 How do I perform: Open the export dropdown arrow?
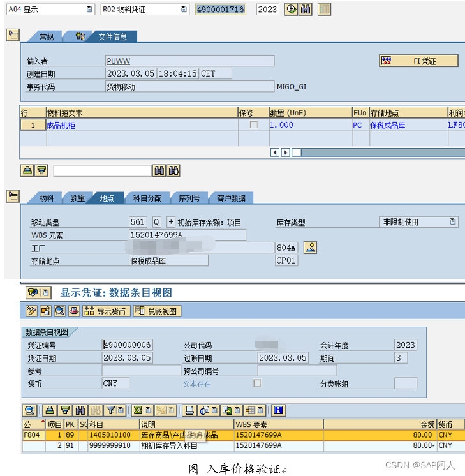(238, 410)
